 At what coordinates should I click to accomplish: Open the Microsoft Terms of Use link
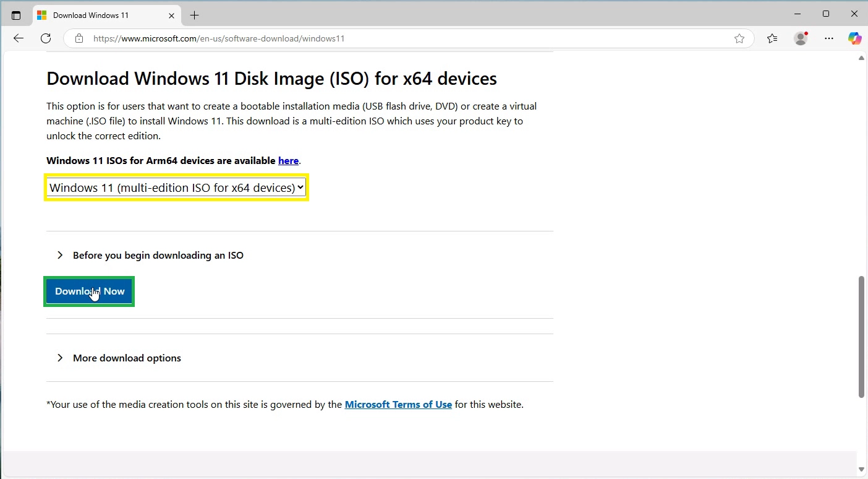pos(398,404)
